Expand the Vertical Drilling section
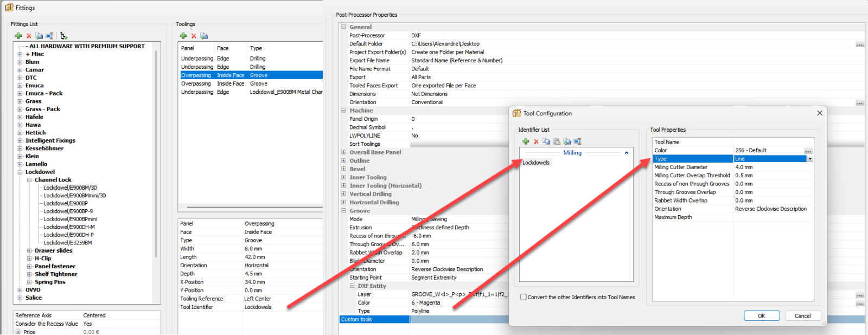This screenshot has width=868, height=335. point(343,194)
